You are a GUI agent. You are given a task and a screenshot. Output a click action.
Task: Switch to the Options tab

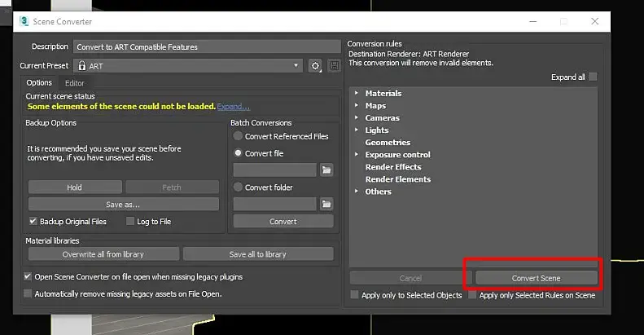coord(39,82)
